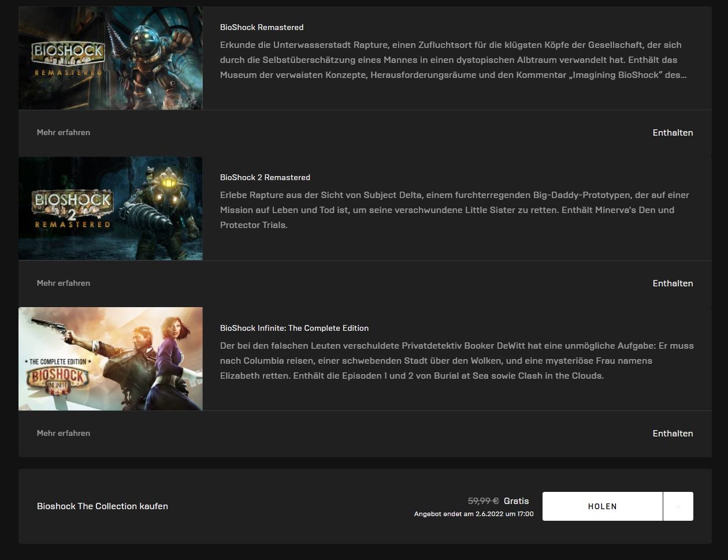
Task: Open Mehr erfahren for BioShock Remastered
Action: 64,132
